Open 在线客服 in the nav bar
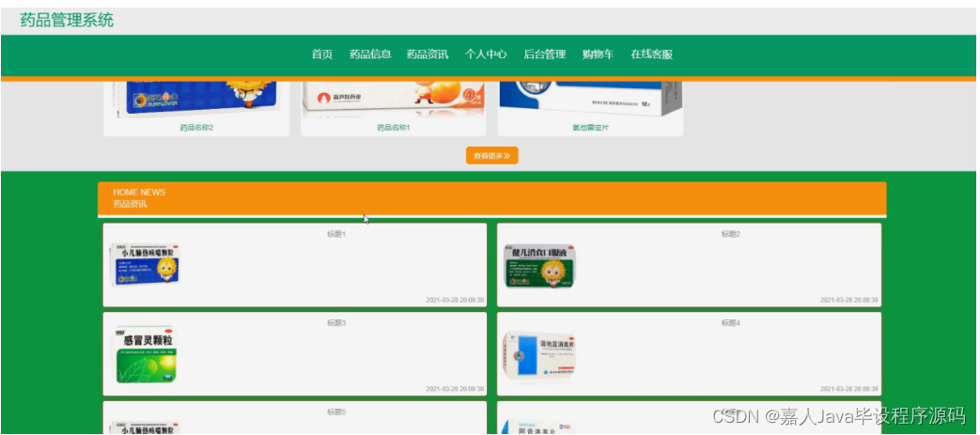The height and width of the screenshot is (435, 980). (651, 54)
